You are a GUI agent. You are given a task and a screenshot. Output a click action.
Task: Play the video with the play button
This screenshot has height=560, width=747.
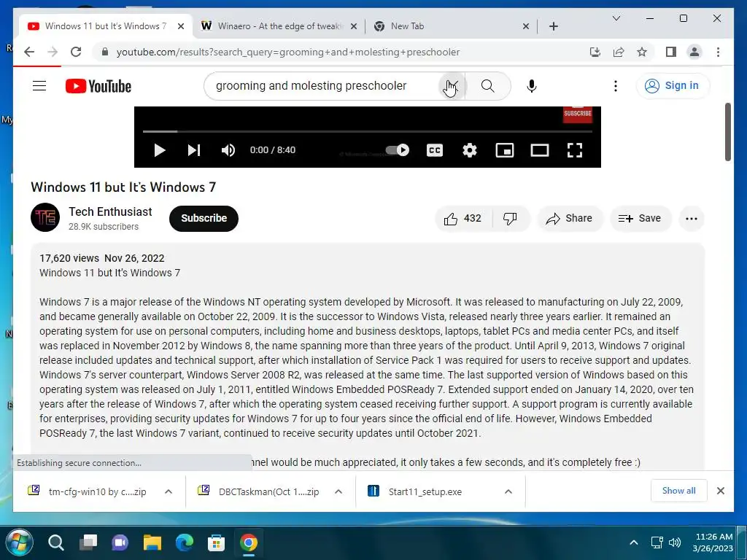160,150
